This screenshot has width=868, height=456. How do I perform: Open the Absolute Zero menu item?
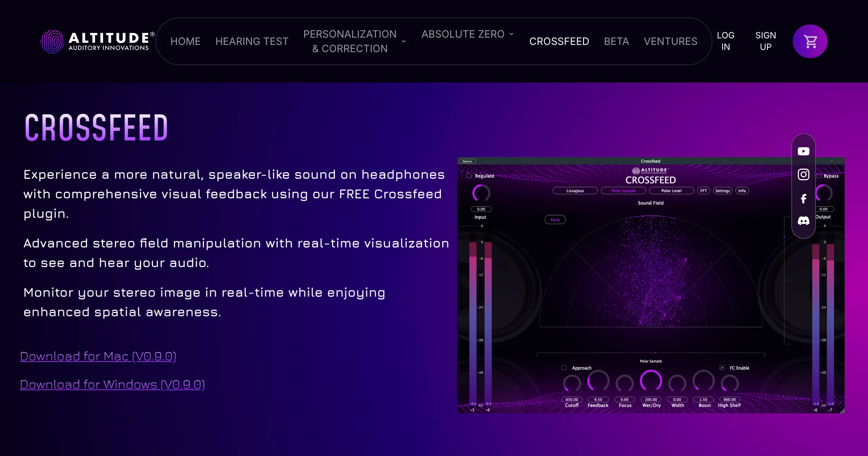point(463,34)
